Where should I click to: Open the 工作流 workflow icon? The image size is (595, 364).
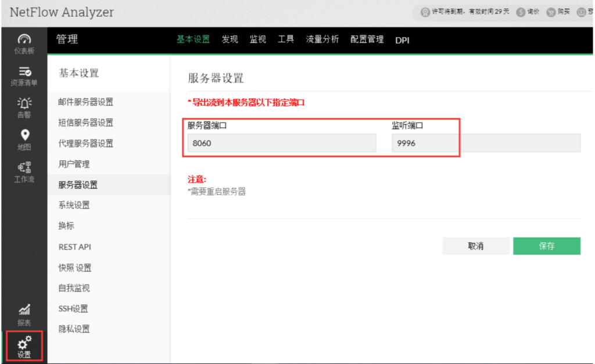(24, 172)
